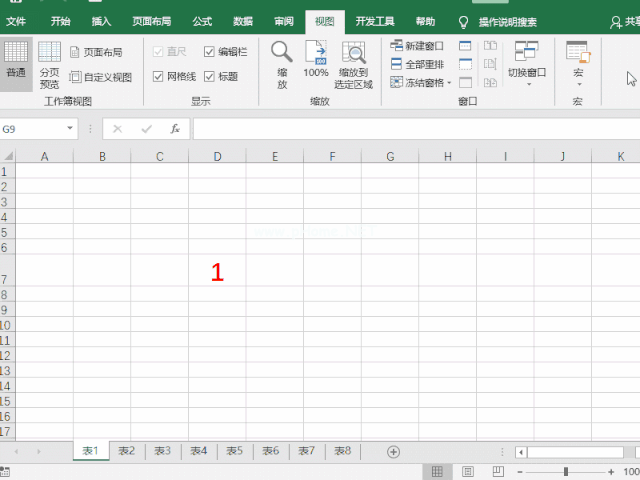Click the Select All corner triangle

tap(8, 156)
